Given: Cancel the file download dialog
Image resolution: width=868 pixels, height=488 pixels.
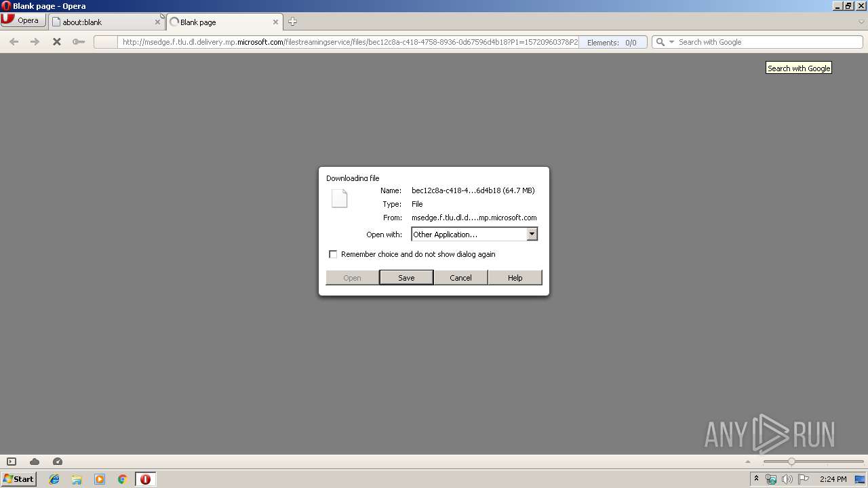Looking at the screenshot, I should tap(460, 277).
